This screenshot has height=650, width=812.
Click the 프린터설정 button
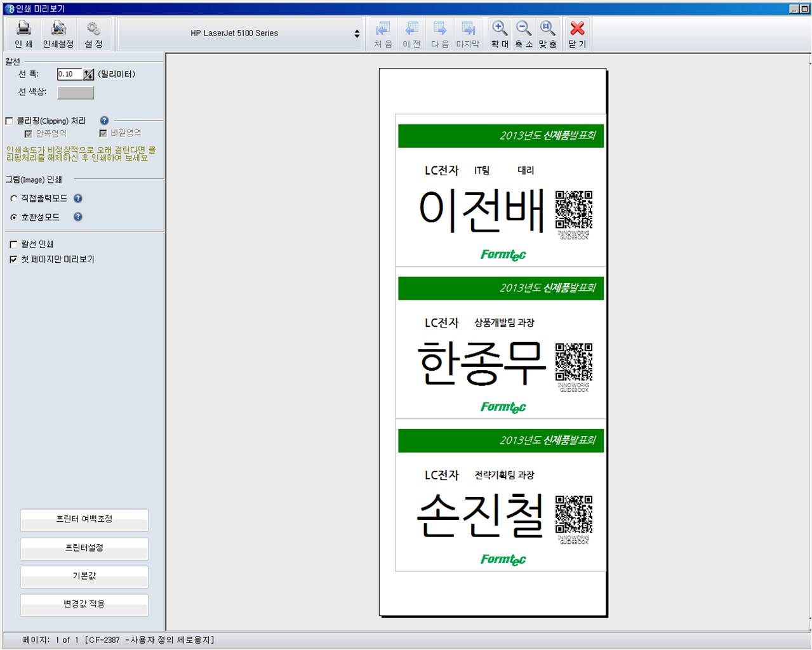tap(84, 548)
